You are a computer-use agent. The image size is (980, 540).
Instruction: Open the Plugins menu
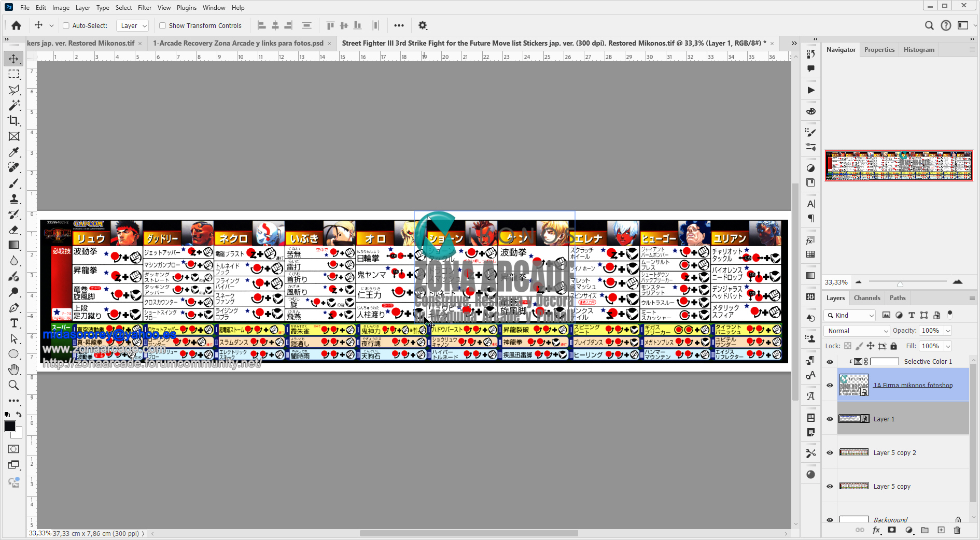[187, 8]
